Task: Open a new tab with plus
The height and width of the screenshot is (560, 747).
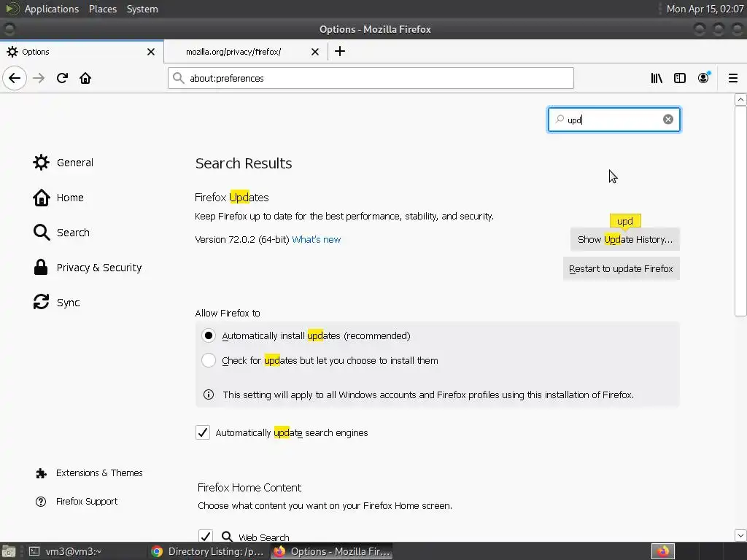Action: pyautogui.click(x=340, y=52)
